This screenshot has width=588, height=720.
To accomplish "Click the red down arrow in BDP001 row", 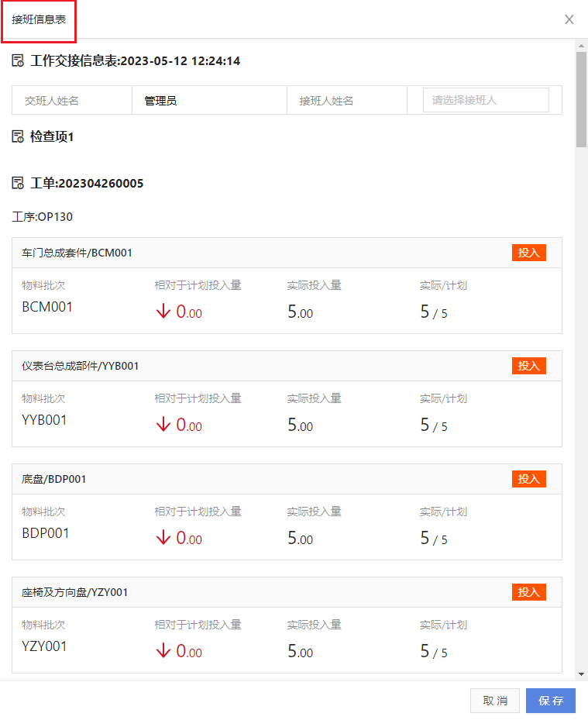I will [163, 538].
